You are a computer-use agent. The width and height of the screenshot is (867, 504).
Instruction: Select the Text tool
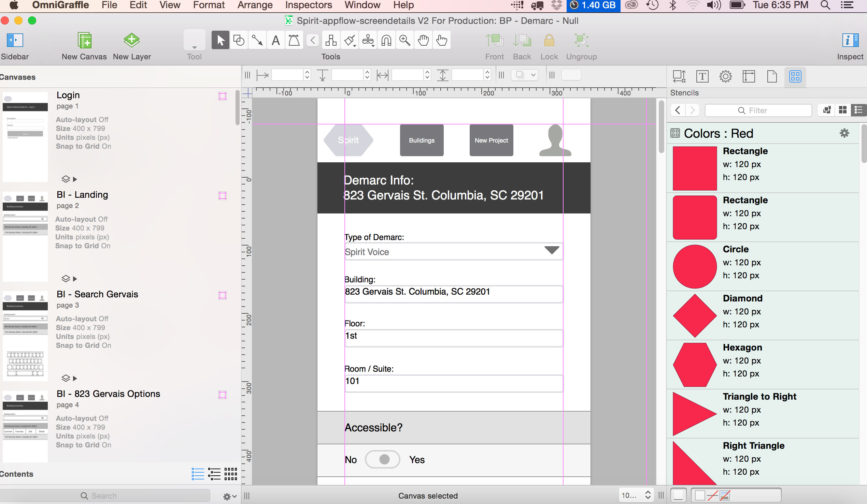pos(275,40)
